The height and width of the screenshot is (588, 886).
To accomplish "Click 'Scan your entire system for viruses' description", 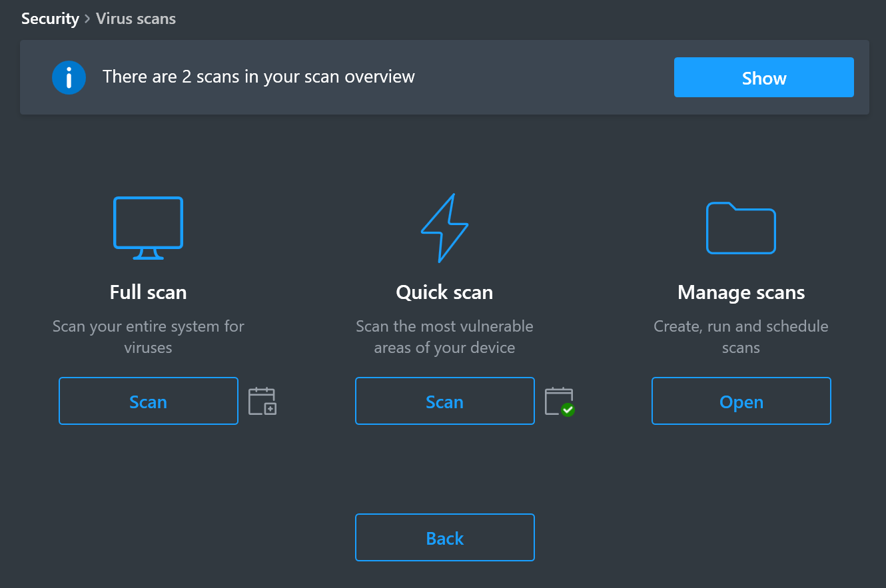I will coord(148,337).
